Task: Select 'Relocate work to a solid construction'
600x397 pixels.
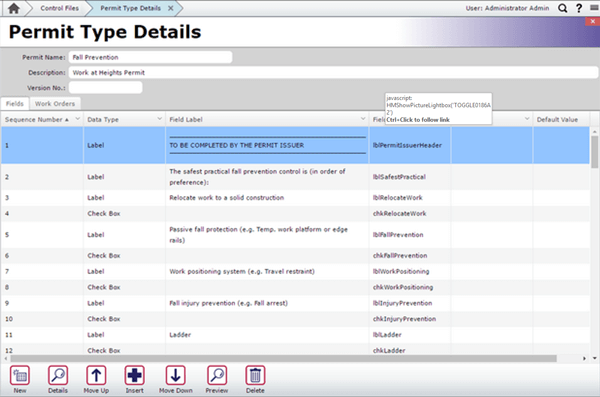Action: (x=227, y=198)
